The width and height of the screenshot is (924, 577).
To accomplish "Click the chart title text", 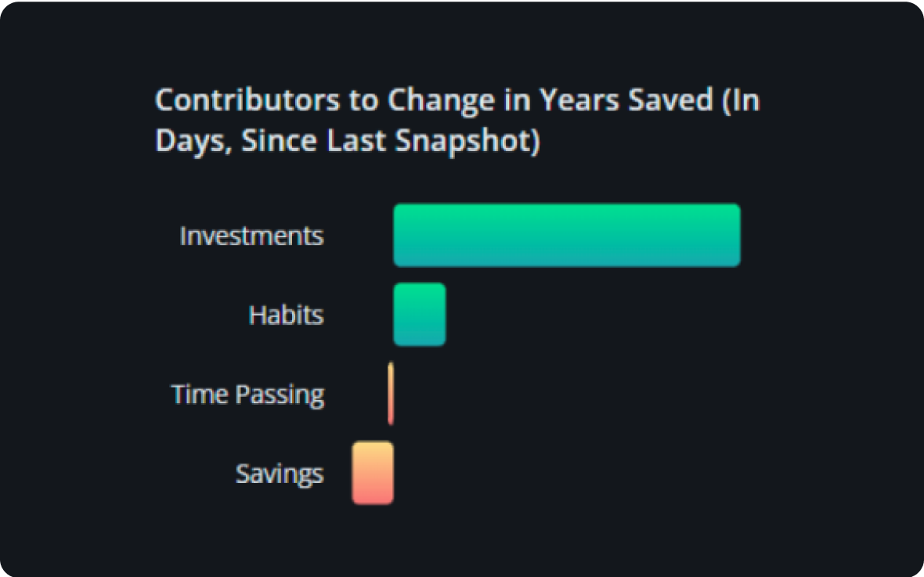I will 457,121.
